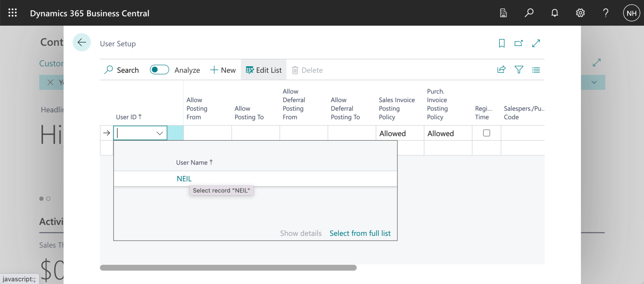Click the Edit List menu item
The image size is (644, 284).
click(264, 70)
